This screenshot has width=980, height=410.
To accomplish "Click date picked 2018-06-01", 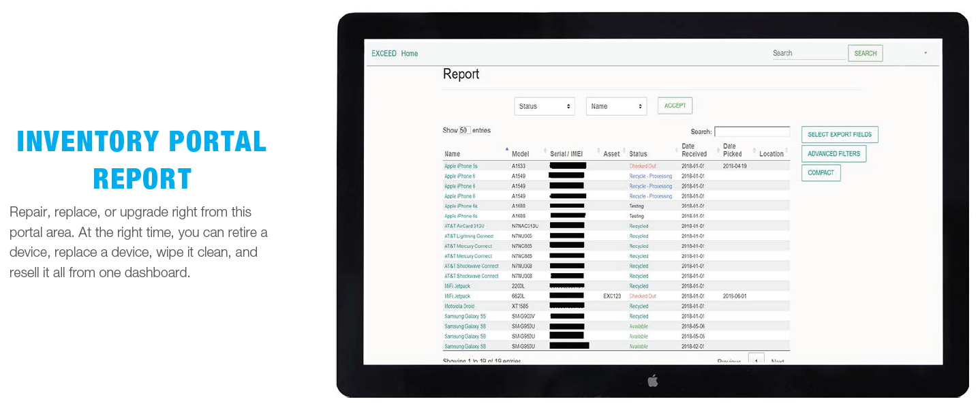I will coord(735,296).
